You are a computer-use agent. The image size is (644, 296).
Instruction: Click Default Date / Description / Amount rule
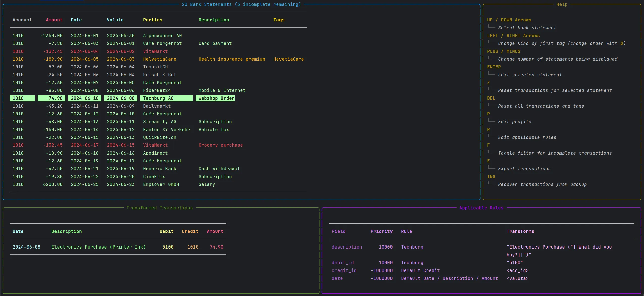click(450, 278)
